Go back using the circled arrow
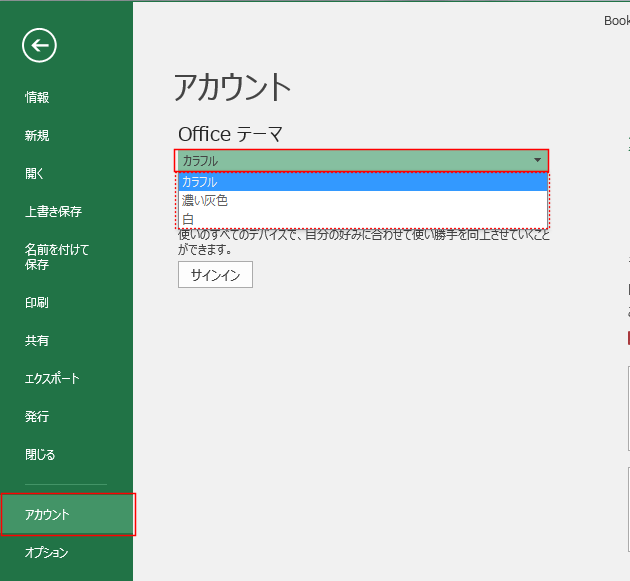Viewport: 630px width, 581px height. 39,45
